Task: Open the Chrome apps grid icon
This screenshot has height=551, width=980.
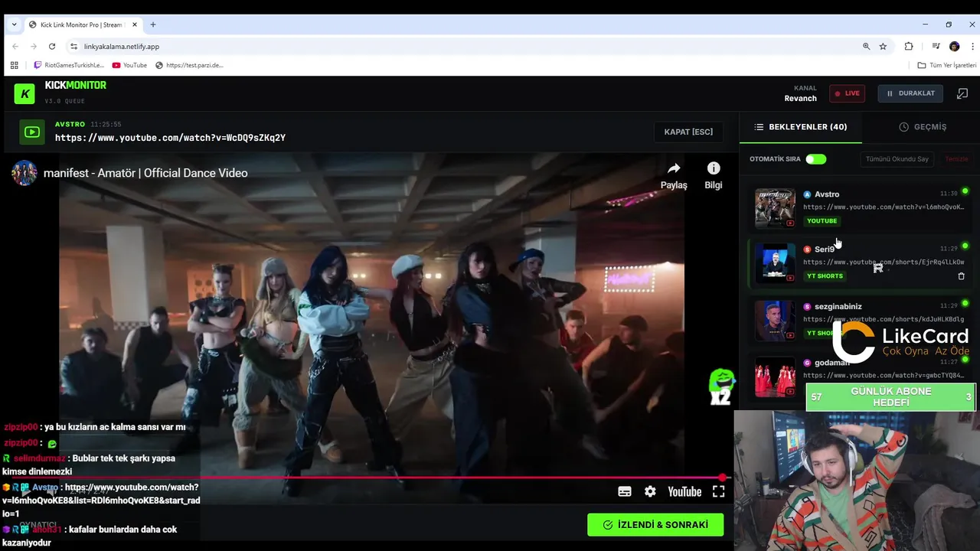Action: point(14,65)
